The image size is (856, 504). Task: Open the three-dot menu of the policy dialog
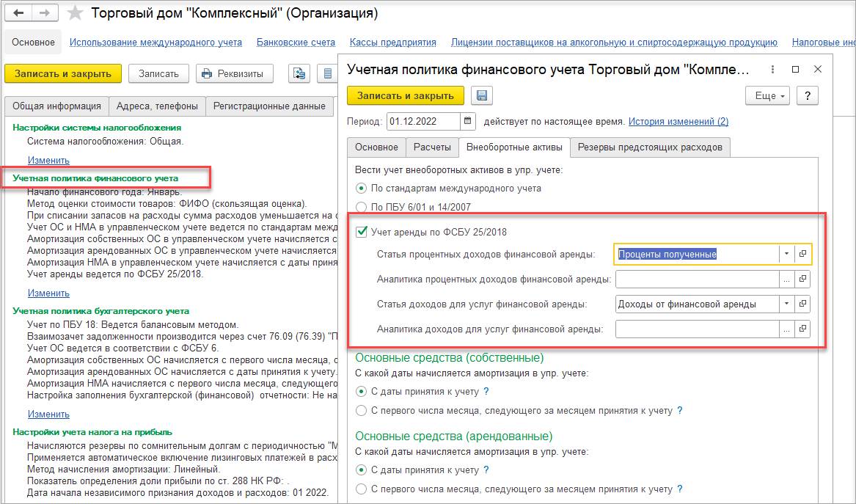coord(772,70)
